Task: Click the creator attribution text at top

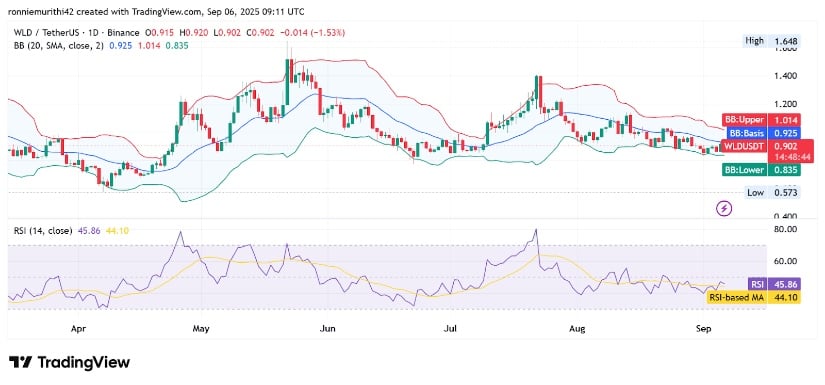Action: pos(157,12)
